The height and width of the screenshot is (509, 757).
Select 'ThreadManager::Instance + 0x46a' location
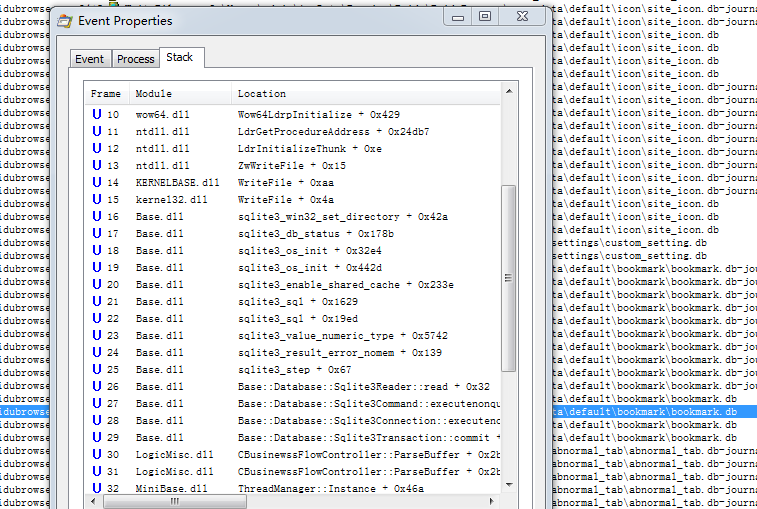(331, 488)
